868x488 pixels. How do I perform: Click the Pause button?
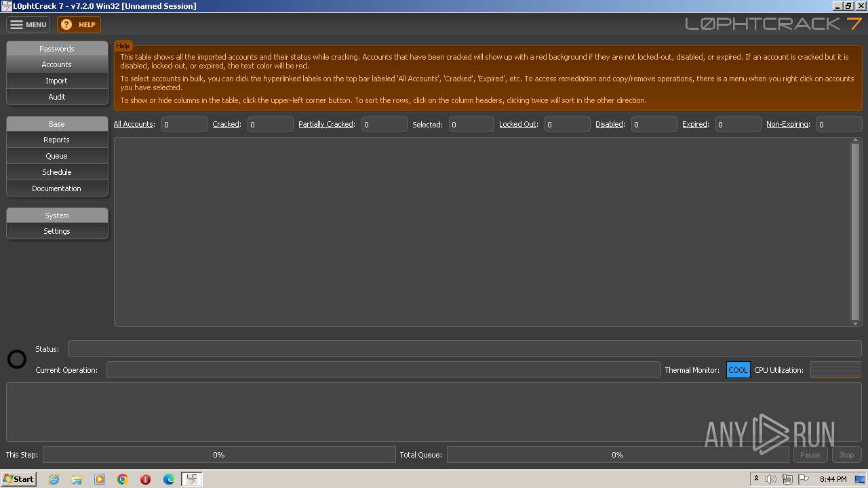(x=810, y=455)
